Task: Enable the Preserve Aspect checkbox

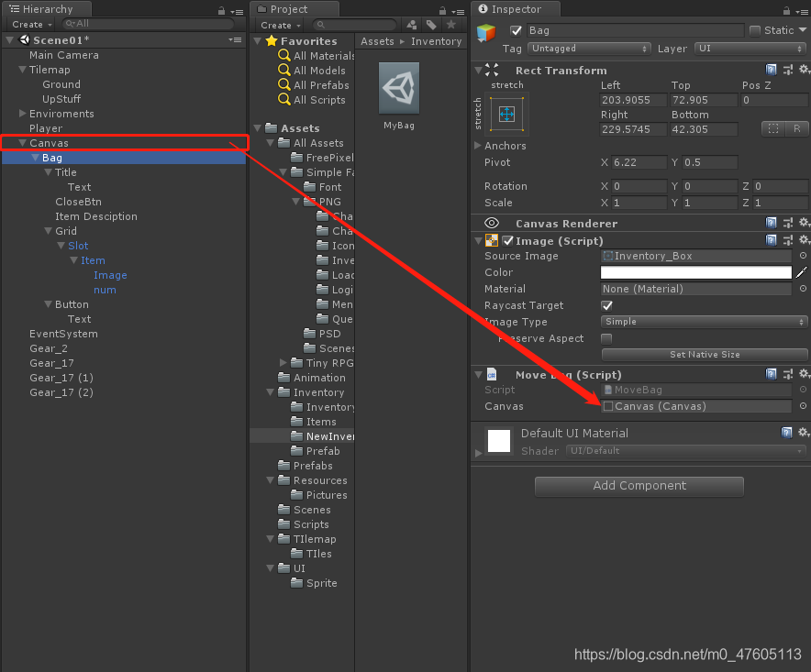Action: [x=606, y=338]
